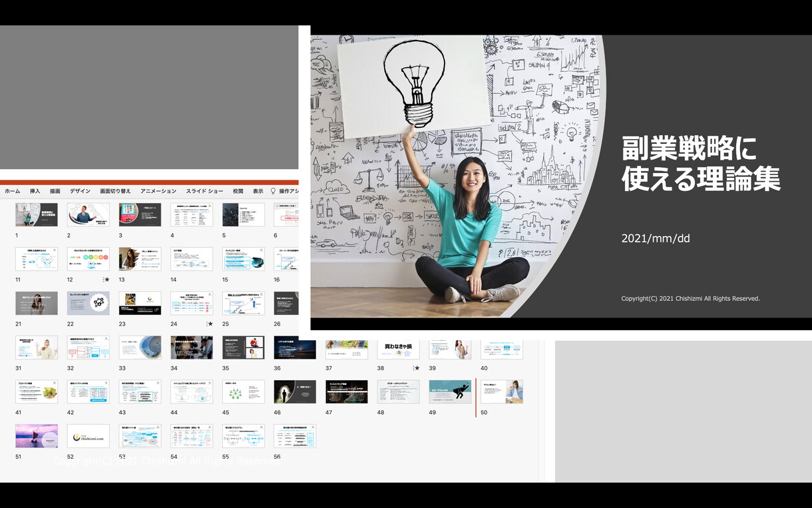Select the slide 13 thumbnail
812x508 pixels.
[x=140, y=259]
